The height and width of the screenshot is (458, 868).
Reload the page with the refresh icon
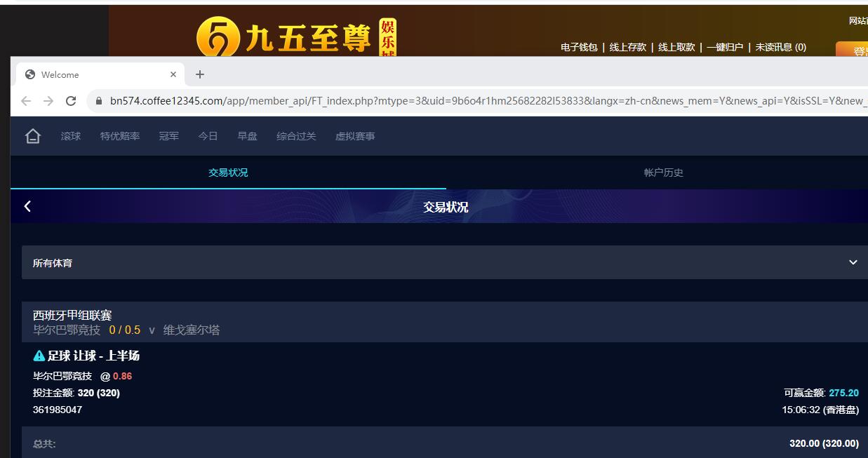point(71,101)
